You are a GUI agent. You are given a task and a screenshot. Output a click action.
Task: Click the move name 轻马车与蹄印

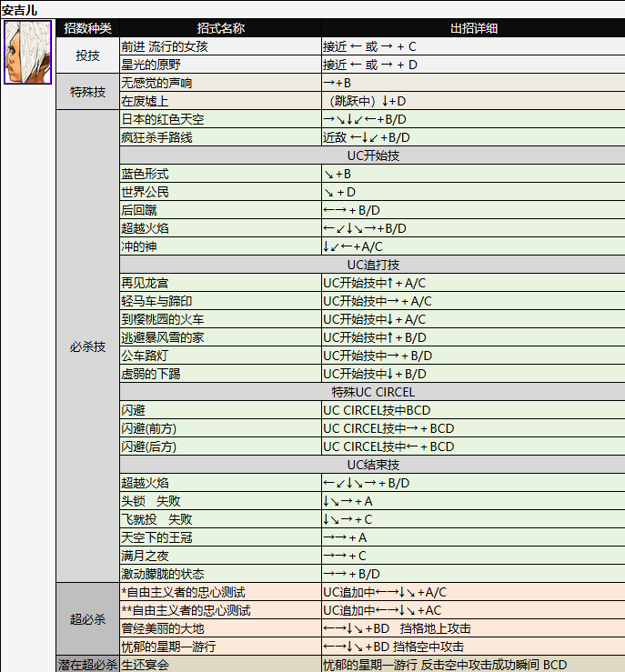click(x=156, y=301)
